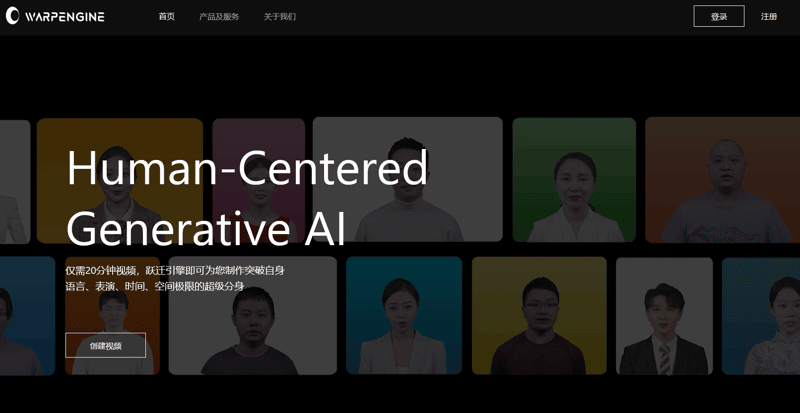Open the 产品及服务 menu item

coord(219,17)
